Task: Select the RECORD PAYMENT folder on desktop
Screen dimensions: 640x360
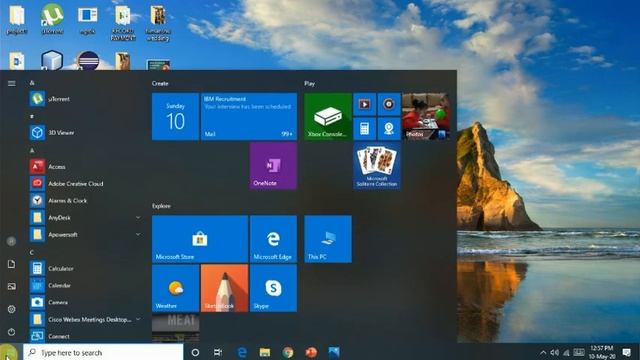Action: pyautogui.click(x=122, y=22)
